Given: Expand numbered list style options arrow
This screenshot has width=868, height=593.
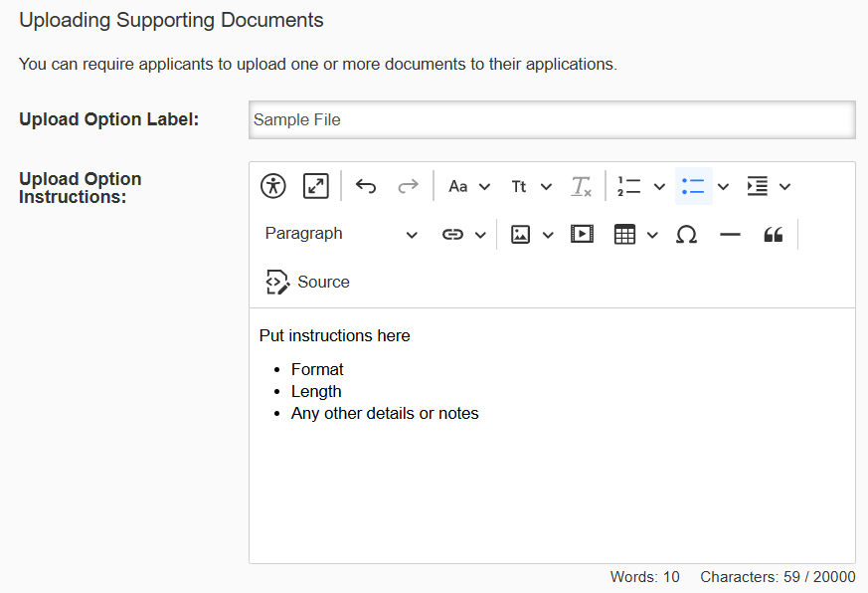Looking at the screenshot, I should tap(659, 187).
